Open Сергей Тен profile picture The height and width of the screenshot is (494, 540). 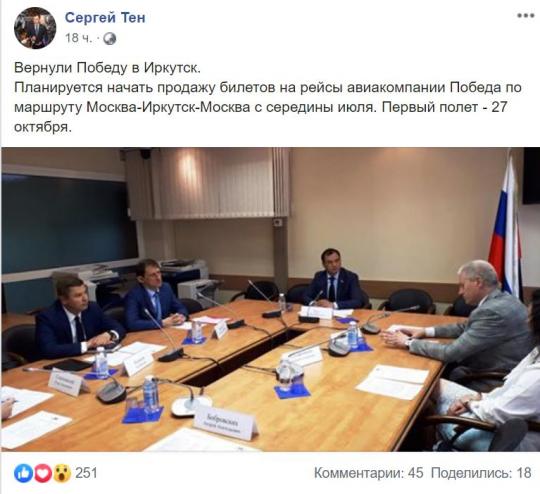(x=35, y=28)
